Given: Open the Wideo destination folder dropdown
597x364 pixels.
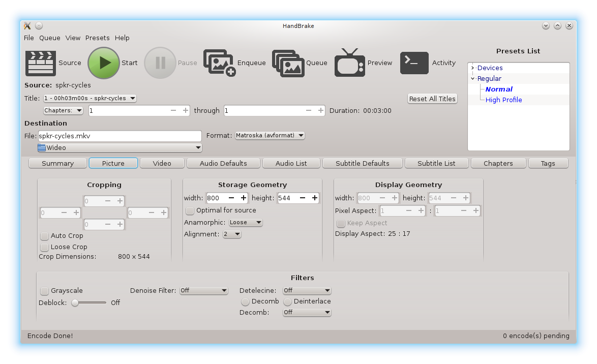Looking at the screenshot, I should [x=120, y=148].
